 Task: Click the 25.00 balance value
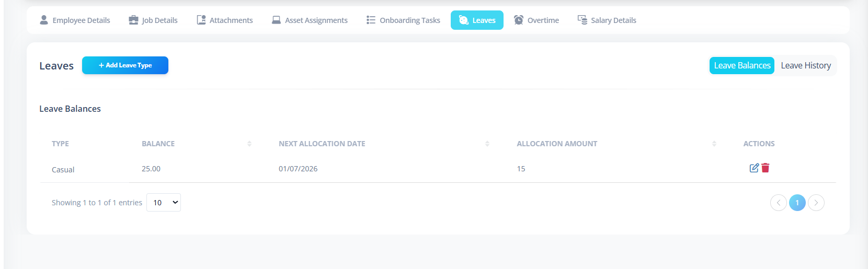151,169
